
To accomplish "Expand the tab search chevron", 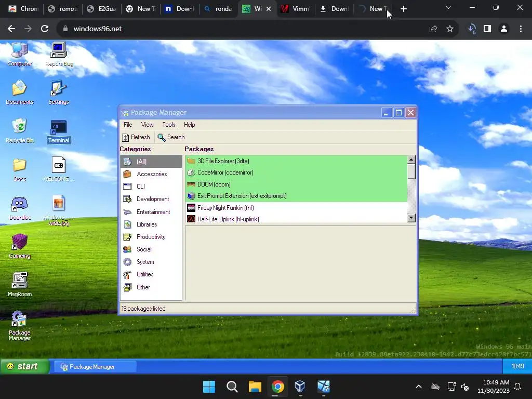I will tap(448, 7).
